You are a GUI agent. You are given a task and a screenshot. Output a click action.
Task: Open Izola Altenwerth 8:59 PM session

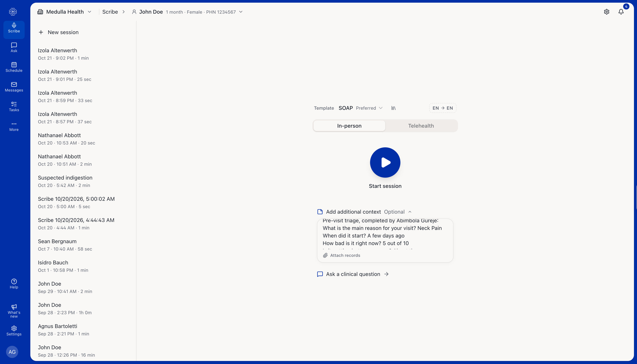coord(83,97)
